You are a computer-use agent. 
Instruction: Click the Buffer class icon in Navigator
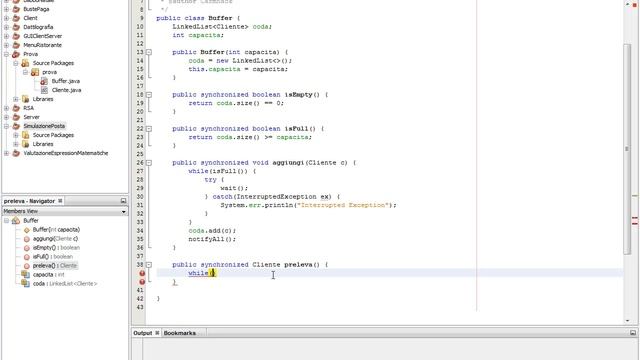coord(16,220)
